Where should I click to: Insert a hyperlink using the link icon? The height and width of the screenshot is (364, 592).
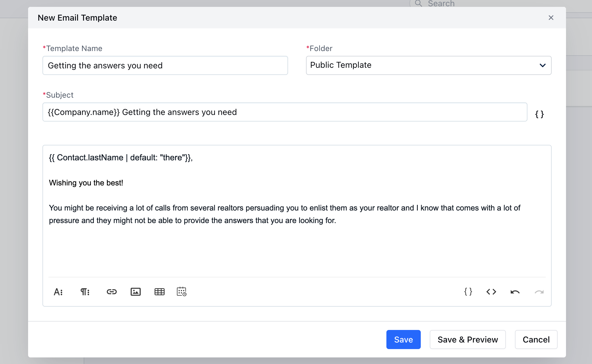click(111, 292)
